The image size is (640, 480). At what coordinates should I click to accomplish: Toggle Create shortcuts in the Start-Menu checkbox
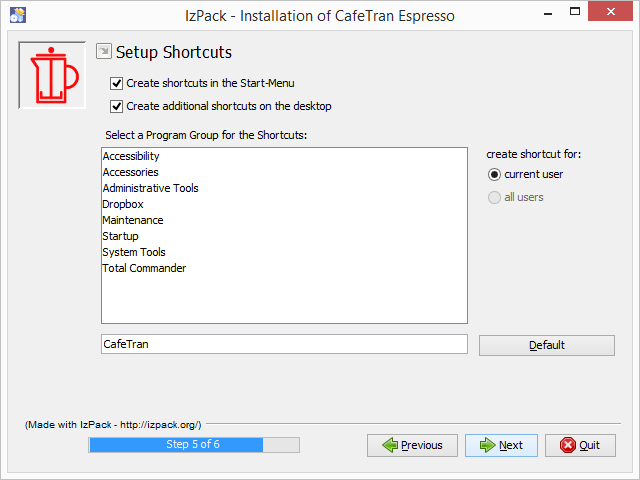pos(117,83)
